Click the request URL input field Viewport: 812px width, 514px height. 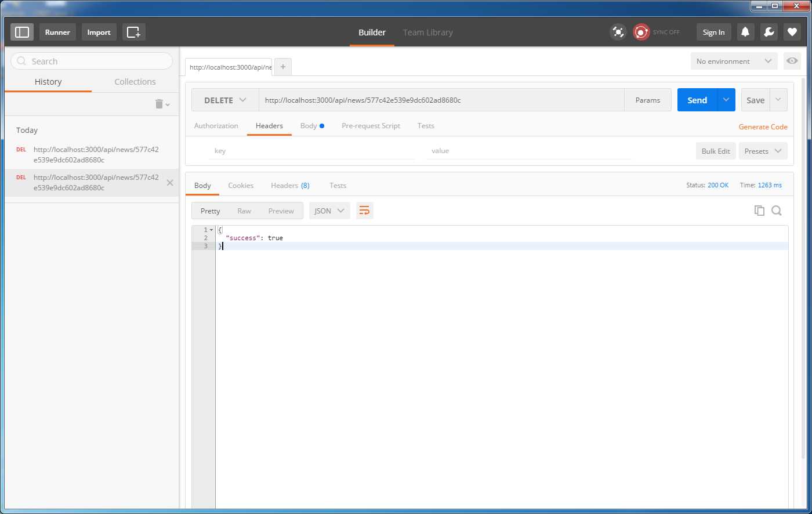[441, 100]
